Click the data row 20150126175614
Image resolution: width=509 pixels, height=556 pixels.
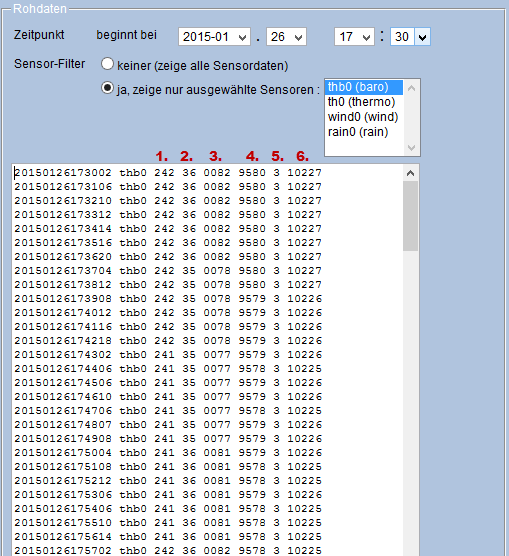[x=168, y=537]
